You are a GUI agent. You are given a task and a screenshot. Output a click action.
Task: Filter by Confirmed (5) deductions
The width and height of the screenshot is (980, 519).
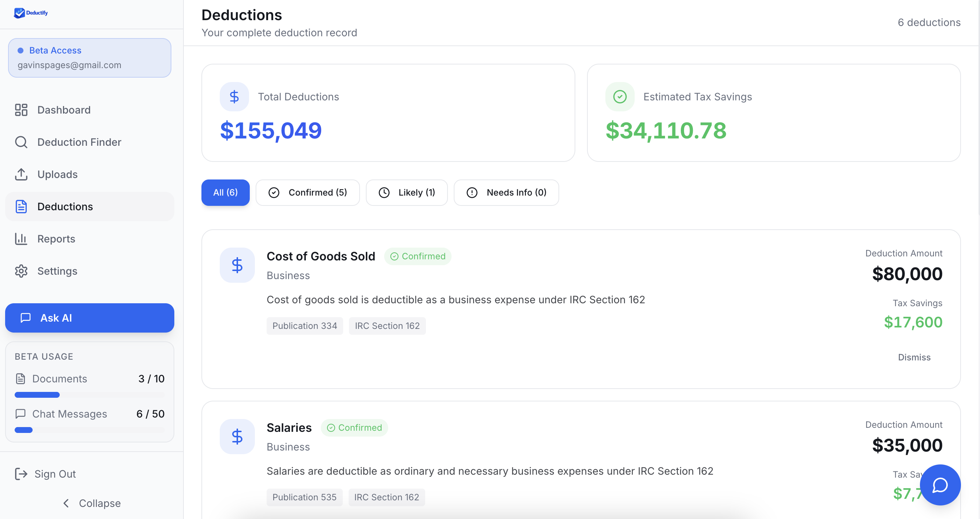[x=307, y=193]
